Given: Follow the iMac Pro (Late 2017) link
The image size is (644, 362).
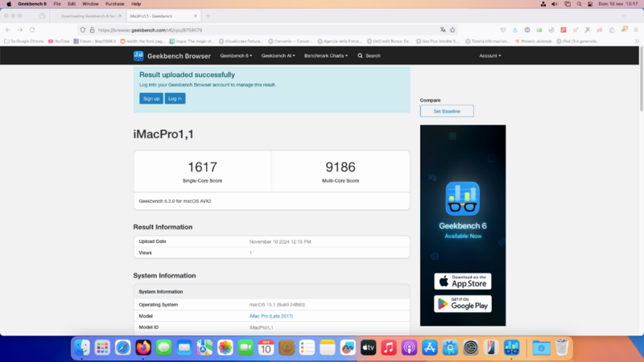Looking at the screenshot, I should pos(271,316).
